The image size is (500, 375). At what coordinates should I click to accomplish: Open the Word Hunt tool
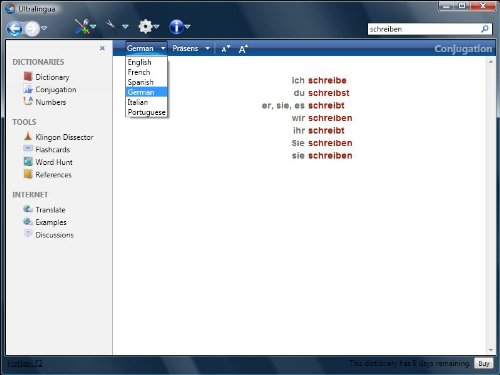[x=54, y=162]
